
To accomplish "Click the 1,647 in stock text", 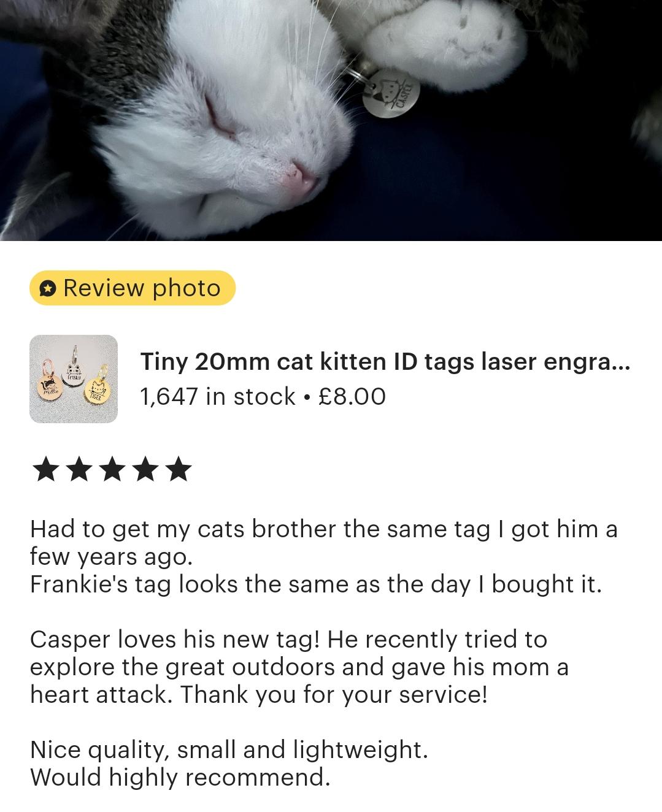I will click(x=218, y=397).
